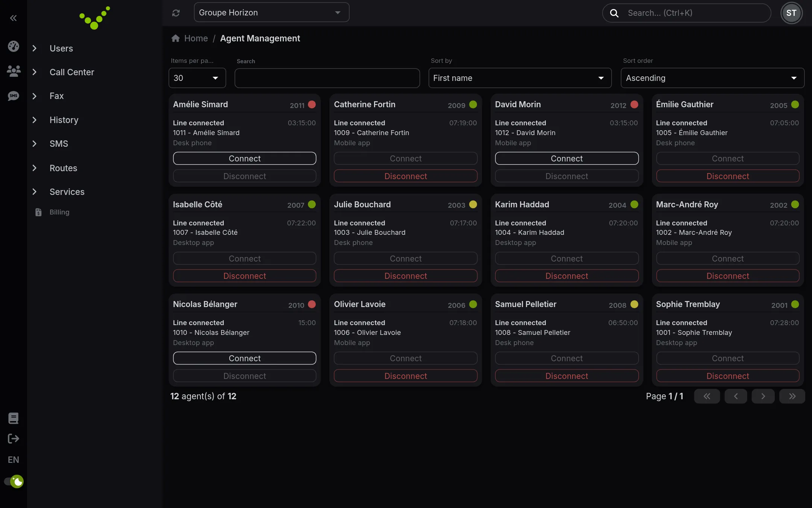Connect Amélie Simard's line
Image resolution: width=812 pixels, height=508 pixels.
click(x=244, y=158)
